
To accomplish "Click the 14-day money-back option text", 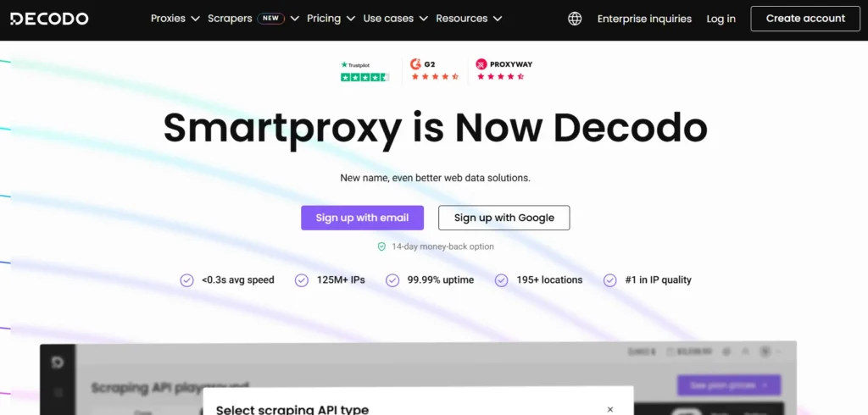I will click(442, 246).
